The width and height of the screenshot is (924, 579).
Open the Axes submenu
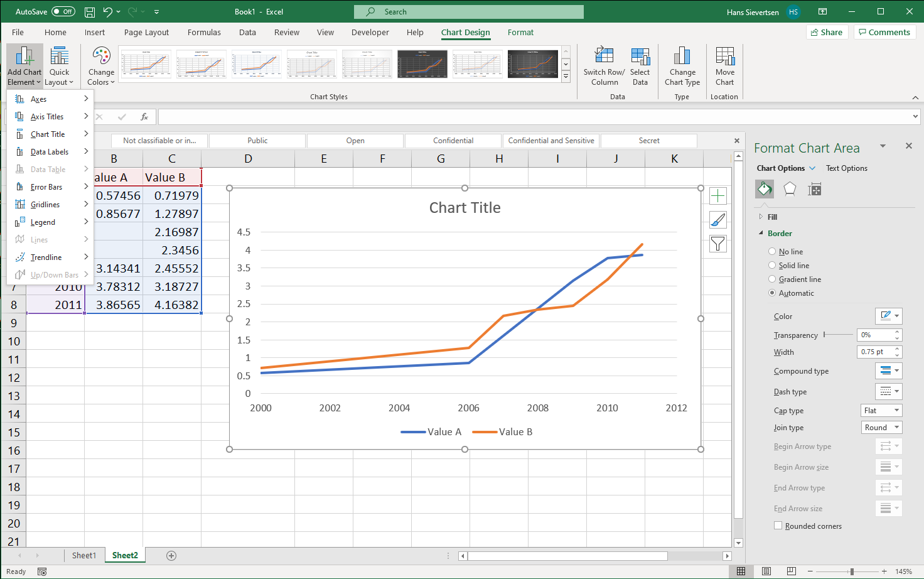pyautogui.click(x=50, y=99)
